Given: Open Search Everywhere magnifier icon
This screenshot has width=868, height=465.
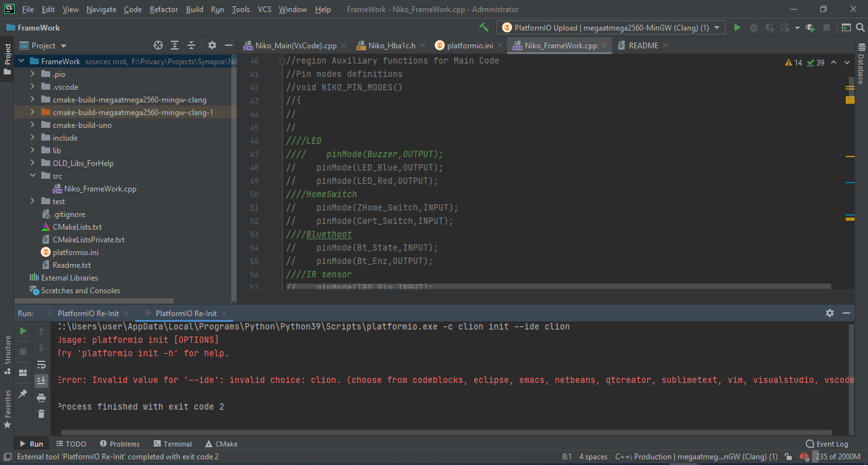Looking at the screenshot, I should coord(860,27).
